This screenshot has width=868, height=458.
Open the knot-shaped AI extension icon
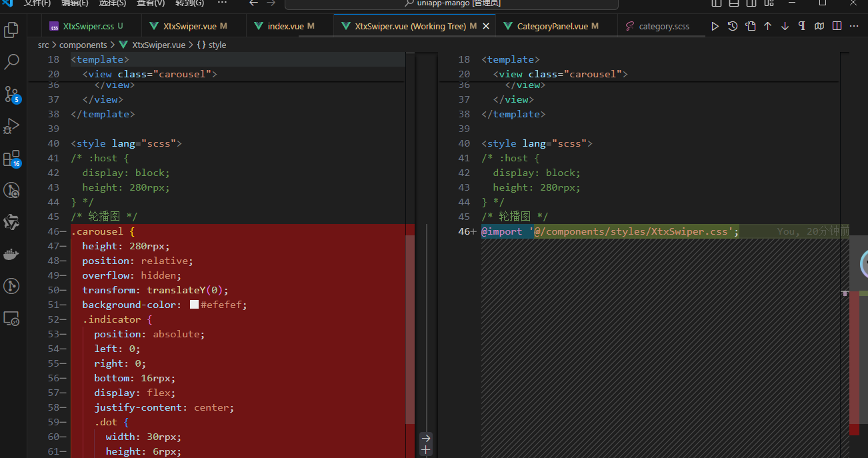11,222
